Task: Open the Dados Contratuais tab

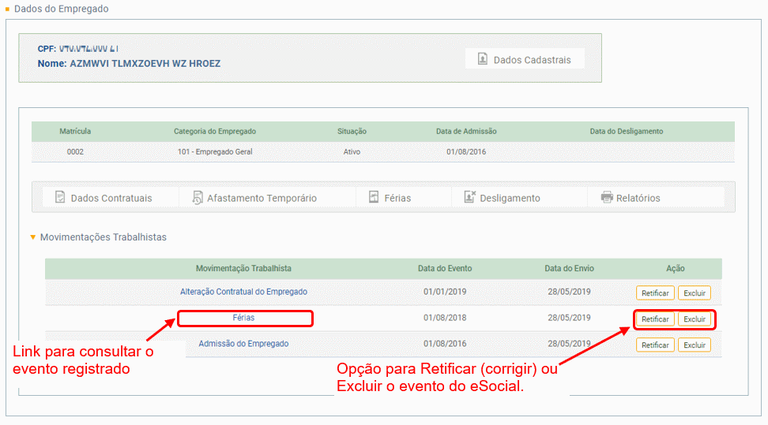Action: point(110,198)
